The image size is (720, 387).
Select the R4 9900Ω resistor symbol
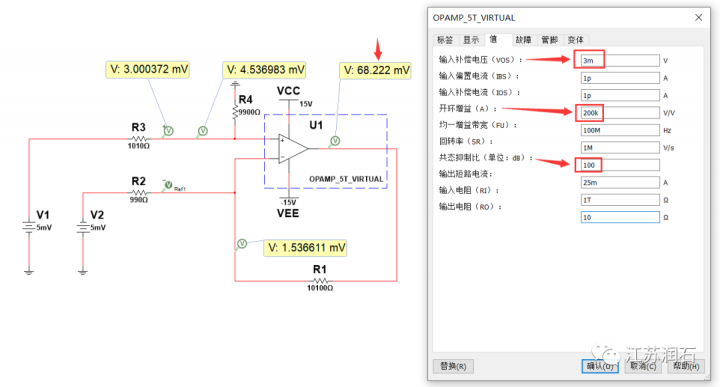(235, 112)
